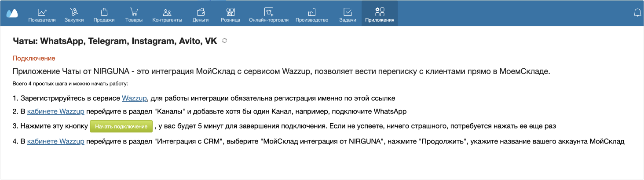The image size is (644, 180).
Task: Click the Чаты page title heading
Action: [115, 41]
